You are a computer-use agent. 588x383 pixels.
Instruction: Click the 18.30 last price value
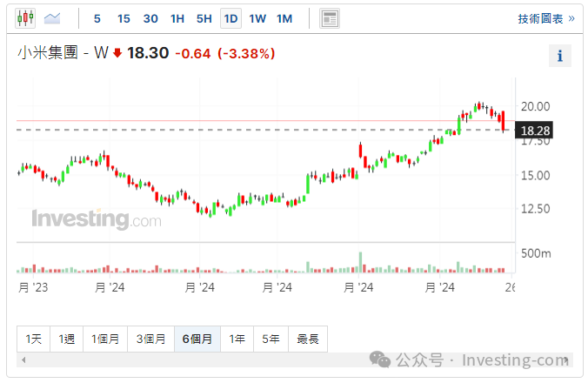coord(148,53)
